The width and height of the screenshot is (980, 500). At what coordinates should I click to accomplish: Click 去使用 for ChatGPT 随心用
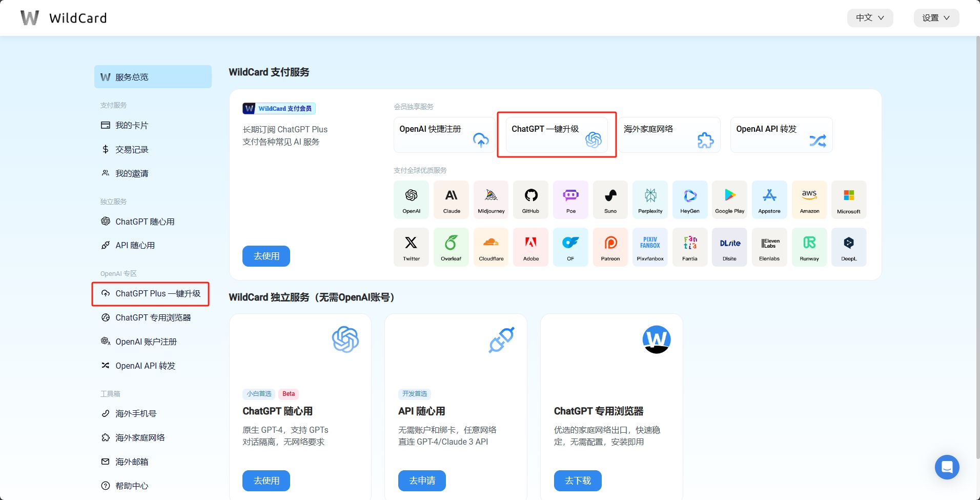(266, 481)
